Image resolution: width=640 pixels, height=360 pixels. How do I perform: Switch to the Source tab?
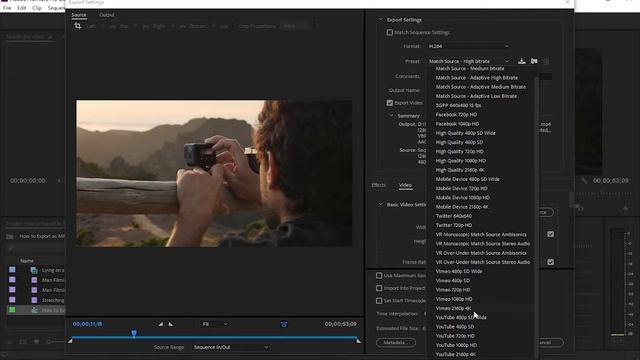coord(79,15)
